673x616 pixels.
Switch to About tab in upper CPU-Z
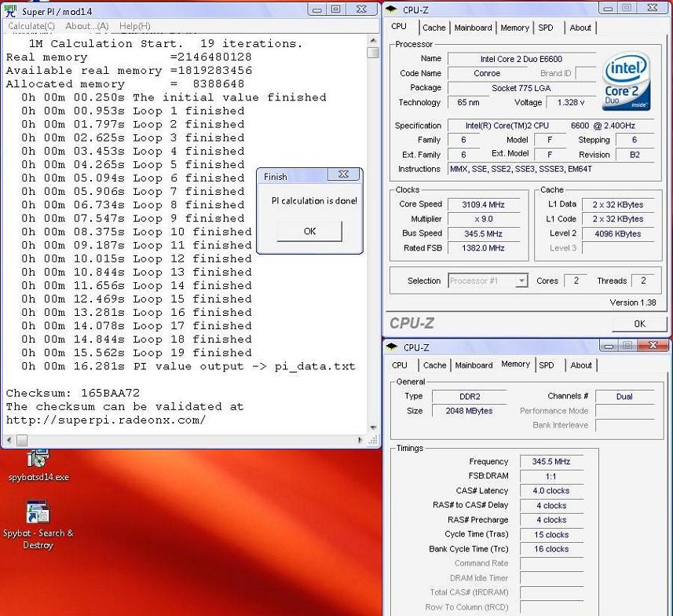(x=580, y=27)
